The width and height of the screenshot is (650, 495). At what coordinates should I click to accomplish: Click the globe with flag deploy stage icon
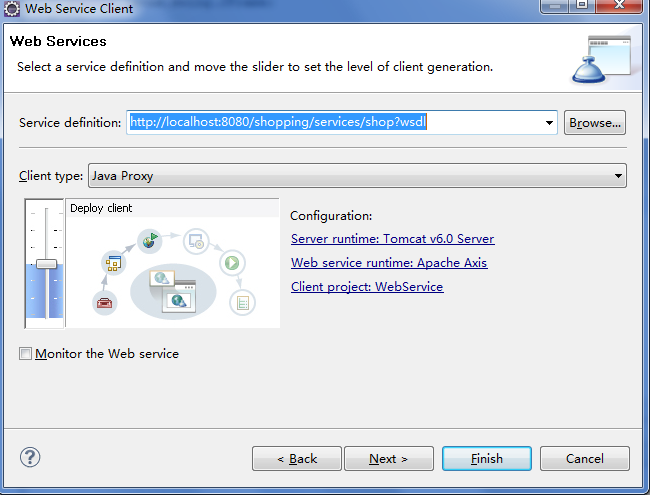coord(150,240)
